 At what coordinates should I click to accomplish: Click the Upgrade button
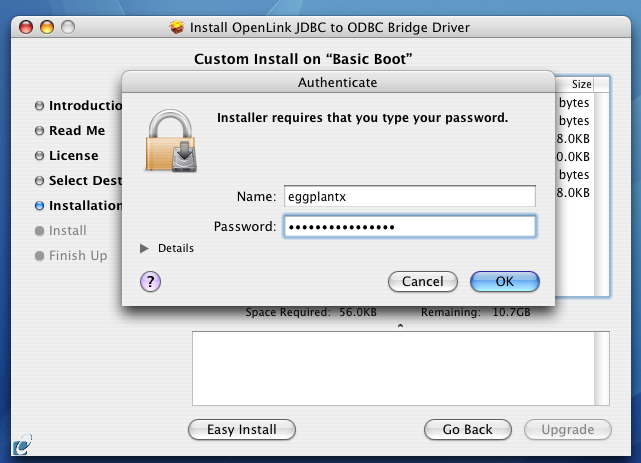[x=568, y=429]
